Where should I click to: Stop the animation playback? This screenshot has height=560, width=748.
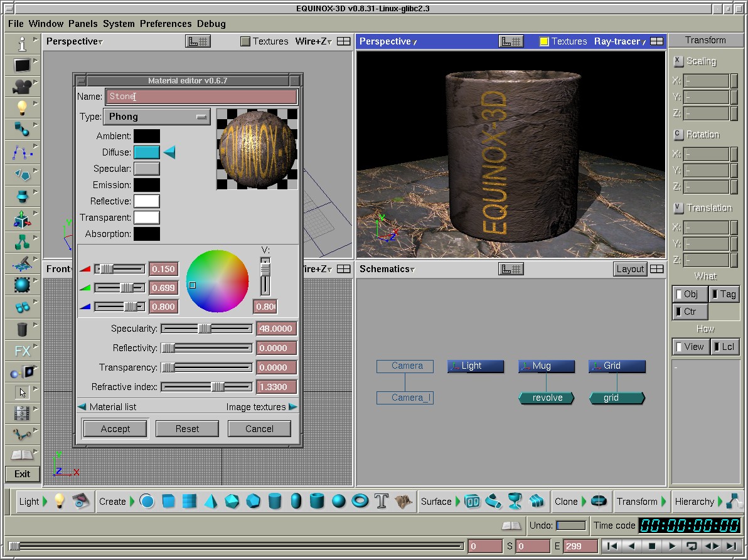[x=651, y=546]
